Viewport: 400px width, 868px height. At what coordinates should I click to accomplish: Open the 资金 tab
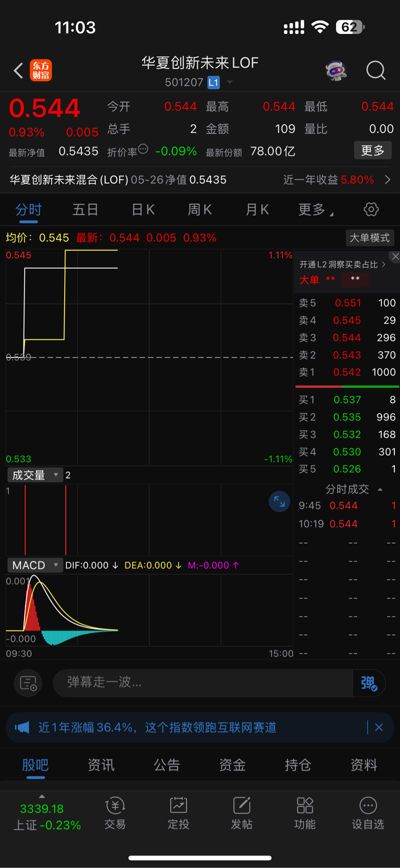[232, 765]
